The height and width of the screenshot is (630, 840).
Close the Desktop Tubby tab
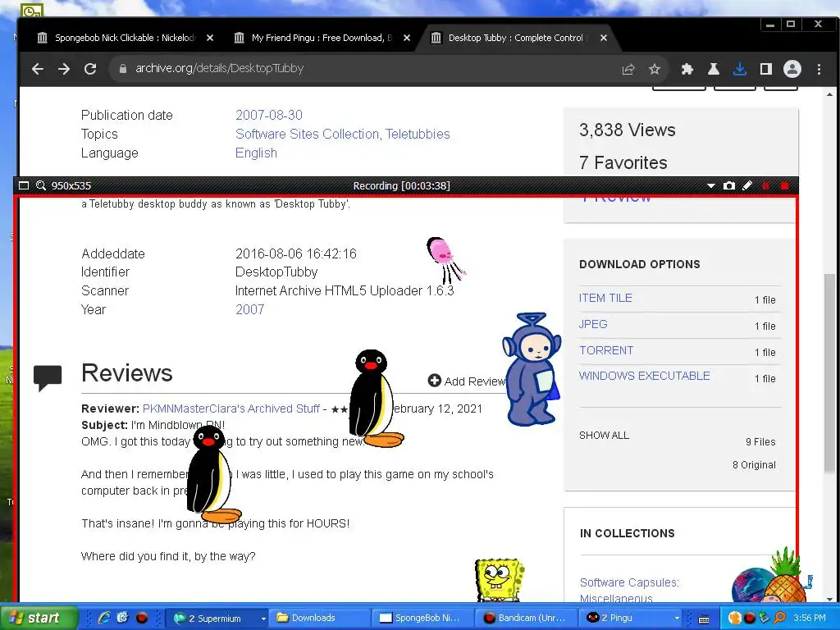(603, 38)
